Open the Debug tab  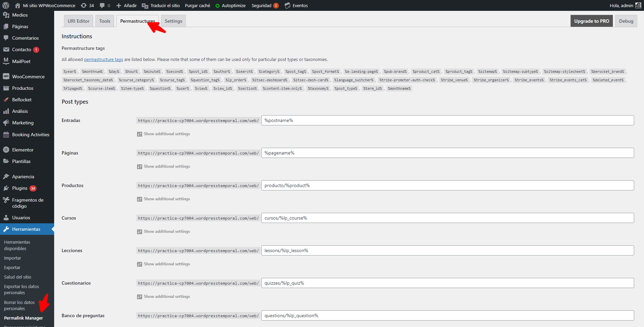click(626, 21)
